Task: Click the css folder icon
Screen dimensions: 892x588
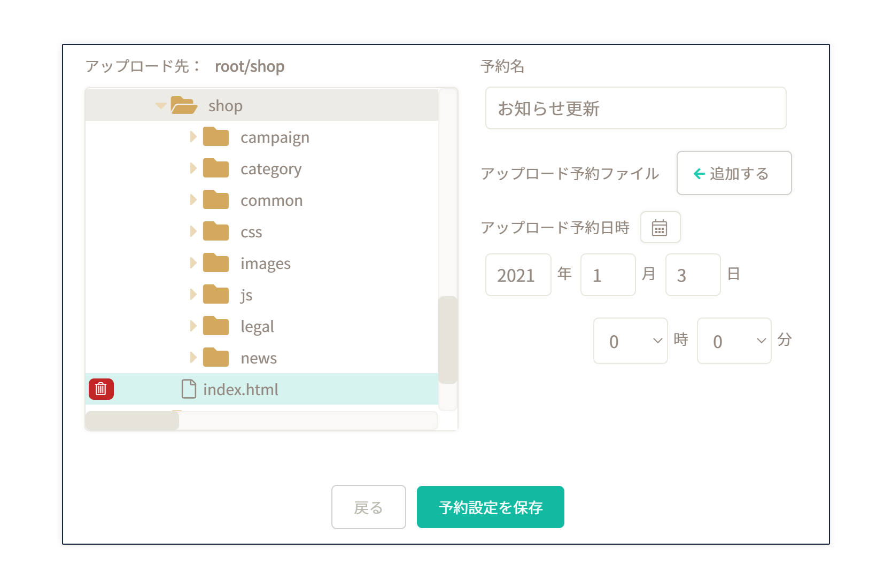Action: coord(216,231)
